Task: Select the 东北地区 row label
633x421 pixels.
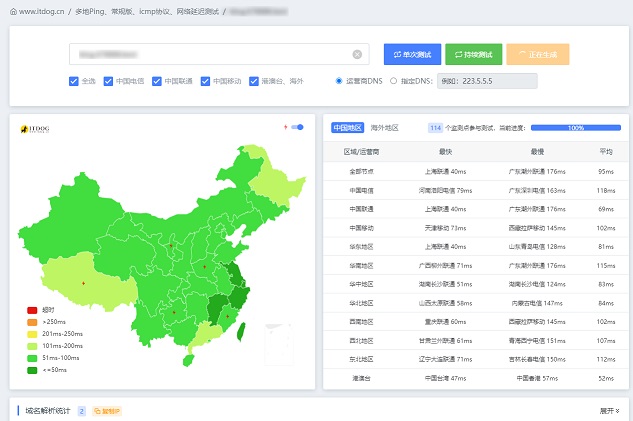Action: [x=361, y=359]
